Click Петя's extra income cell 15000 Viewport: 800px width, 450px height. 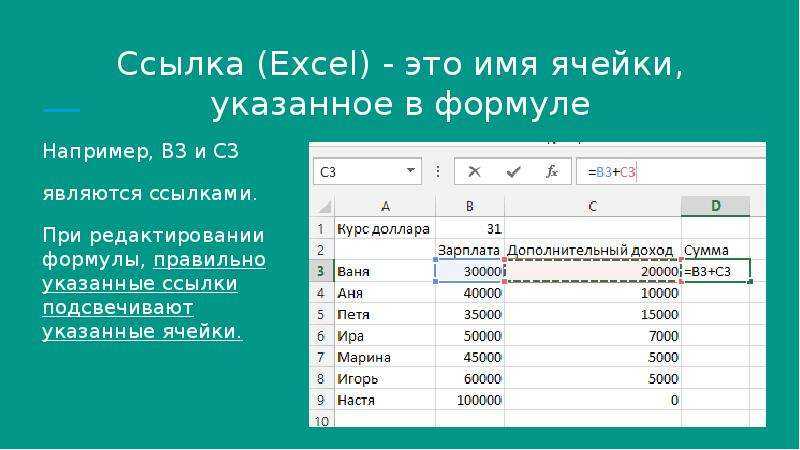pyautogui.click(x=592, y=314)
